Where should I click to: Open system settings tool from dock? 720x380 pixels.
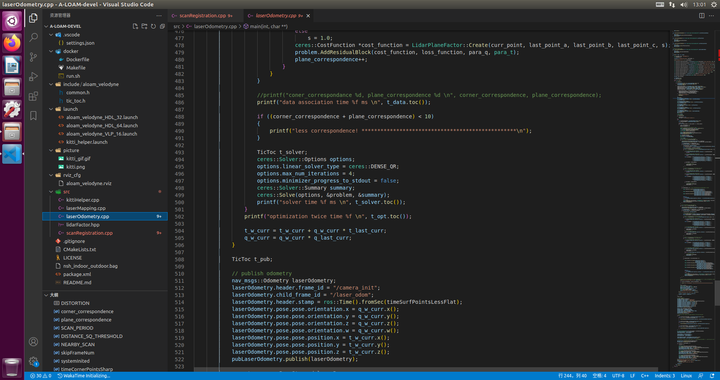click(12, 110)
